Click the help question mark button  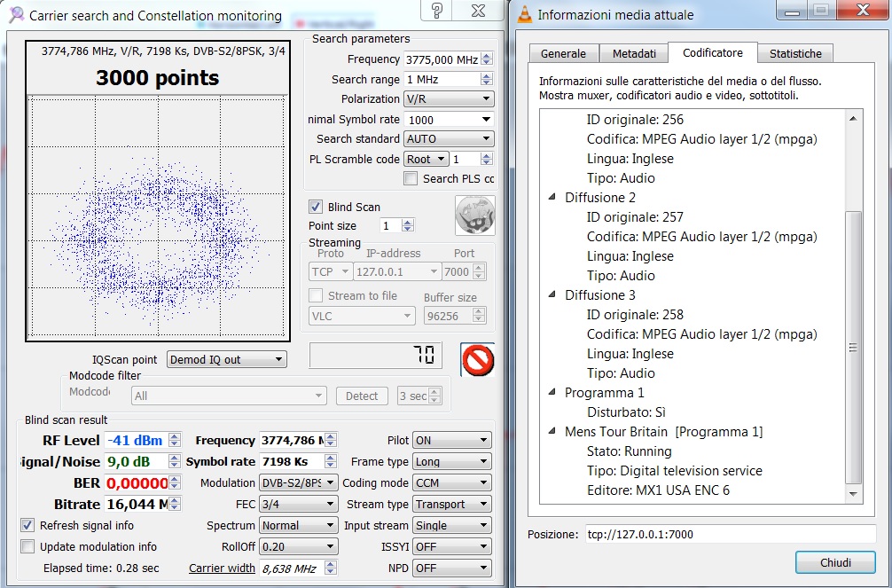(437, 11)
